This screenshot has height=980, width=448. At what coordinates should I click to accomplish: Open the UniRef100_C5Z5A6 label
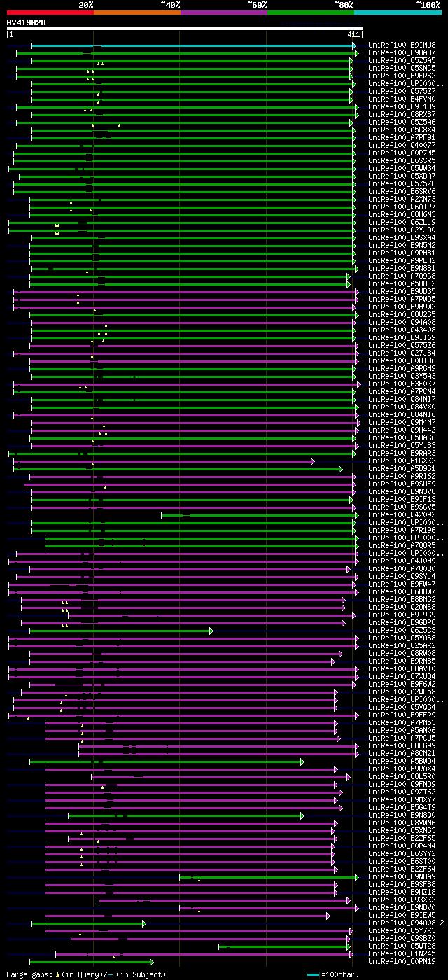(402, 122)
